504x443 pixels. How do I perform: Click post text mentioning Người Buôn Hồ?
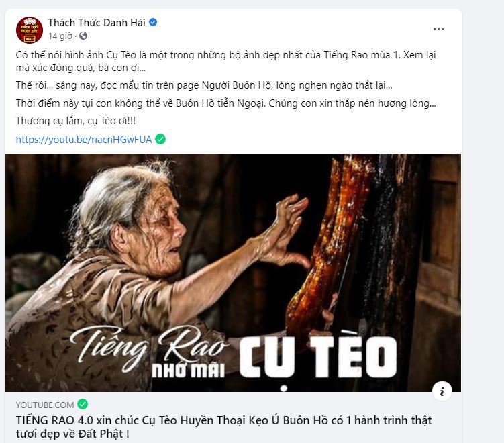point(204,85)
